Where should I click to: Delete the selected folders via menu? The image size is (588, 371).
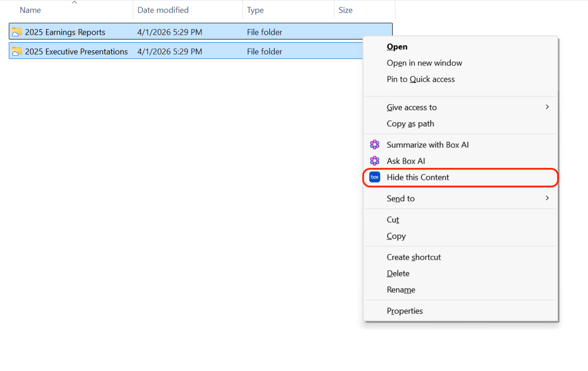click(x=398, y=273)
